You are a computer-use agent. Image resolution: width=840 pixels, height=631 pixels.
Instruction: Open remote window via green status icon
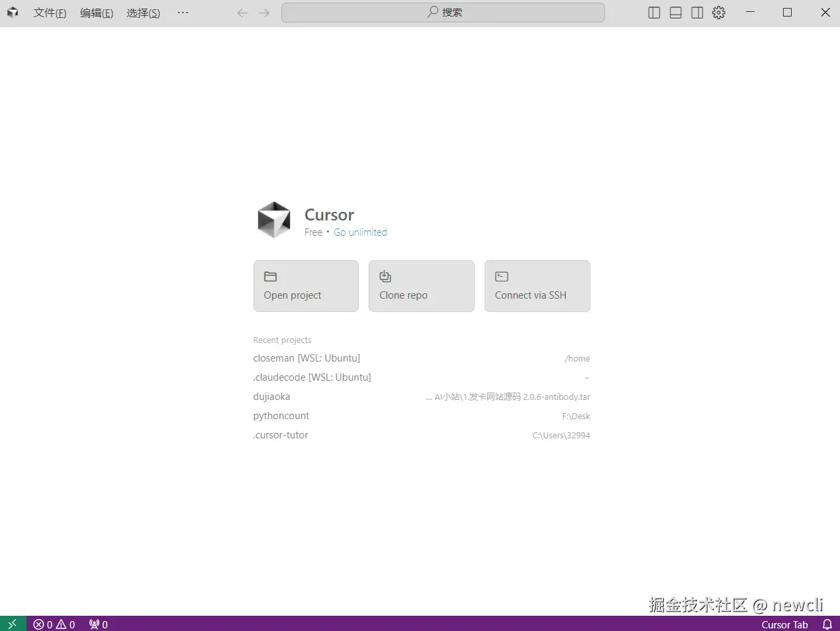pos(13,624)
